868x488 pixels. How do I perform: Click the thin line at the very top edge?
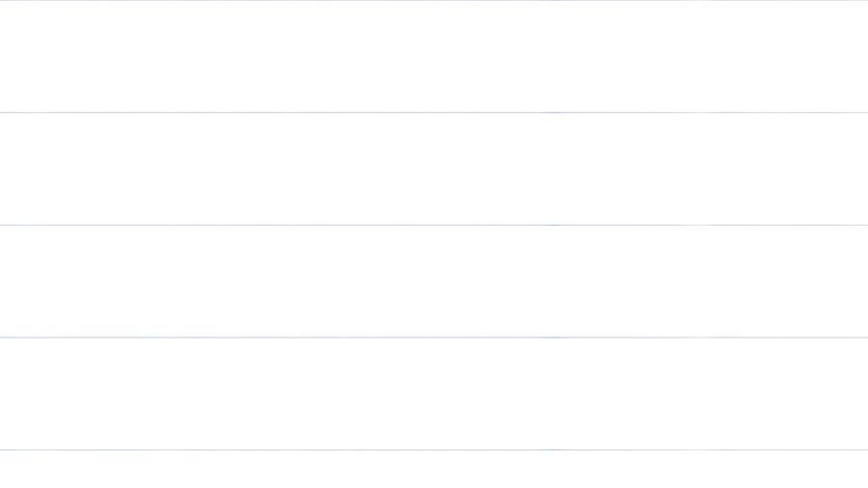pos(434,0)
